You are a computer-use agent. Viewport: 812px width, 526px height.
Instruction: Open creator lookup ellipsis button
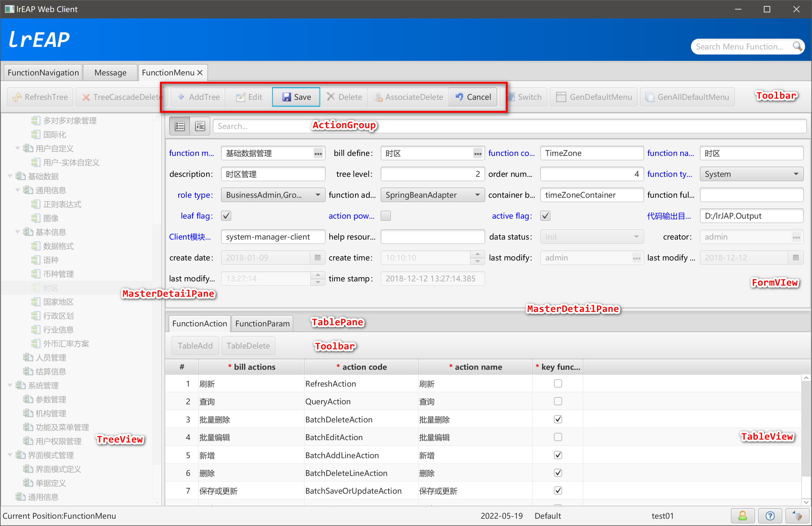796,237
